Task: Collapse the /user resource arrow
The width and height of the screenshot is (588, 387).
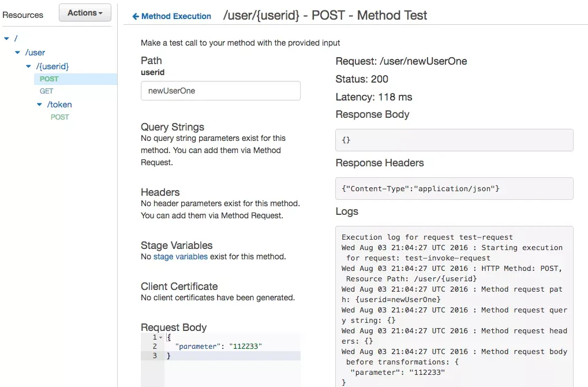Action: point(17,53)
